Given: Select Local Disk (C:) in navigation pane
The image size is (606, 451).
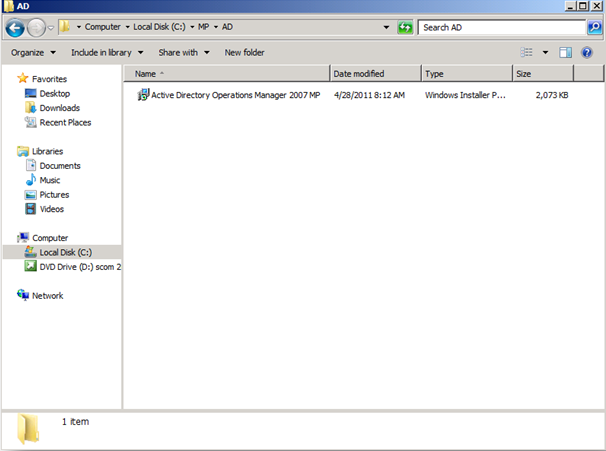Looking at the screenshot, I should point(66,252).
